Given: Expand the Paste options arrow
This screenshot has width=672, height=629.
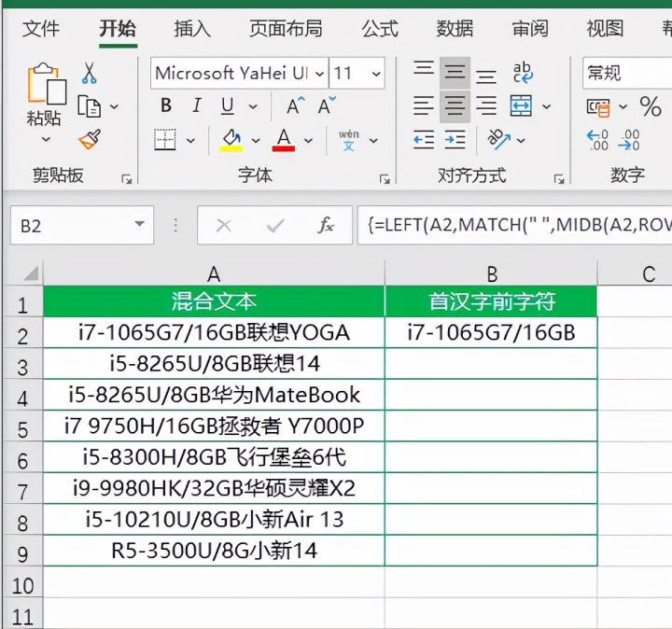Looking at the screenshot, I should pos(46,139).
